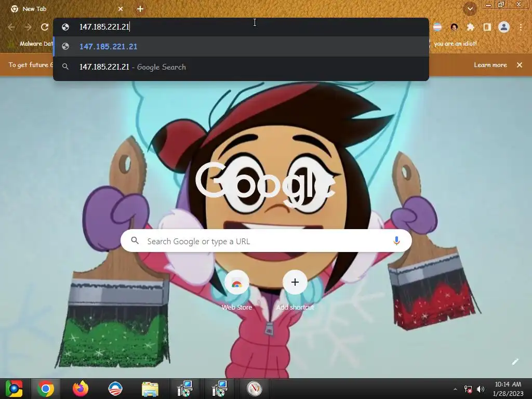Launch Firefox from the taskbar
This screenshot has height=399, width=532.
(81, 389)
